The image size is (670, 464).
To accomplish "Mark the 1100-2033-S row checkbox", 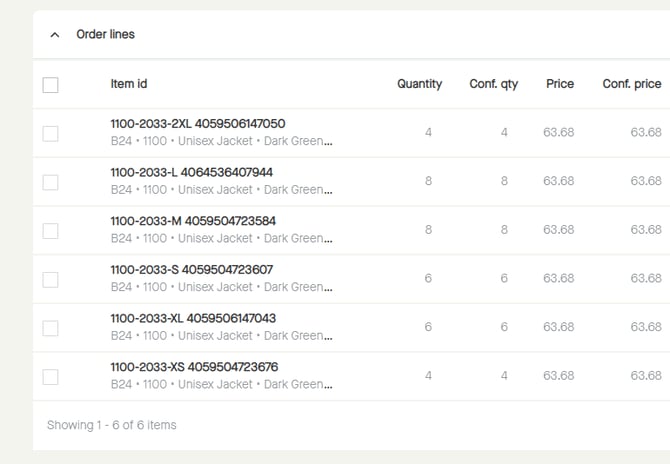I will tap(51, 279).
